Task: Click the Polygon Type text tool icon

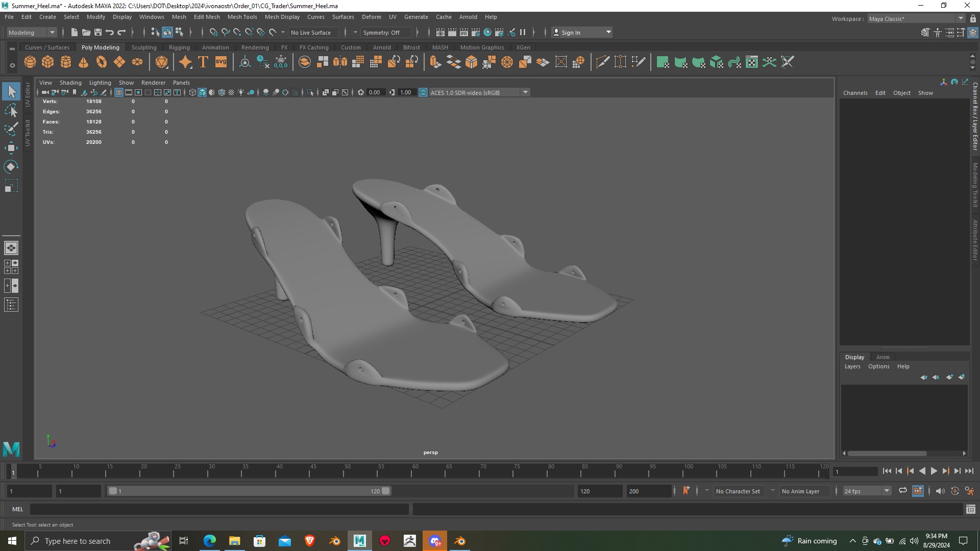Action: click(x=203, y=62)
